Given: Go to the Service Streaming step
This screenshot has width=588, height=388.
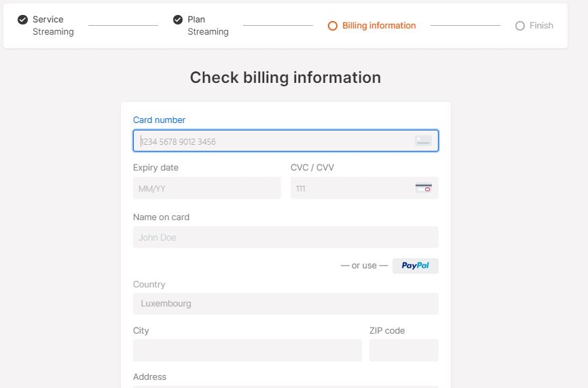Looking at the screenshot, I should 53,26.
